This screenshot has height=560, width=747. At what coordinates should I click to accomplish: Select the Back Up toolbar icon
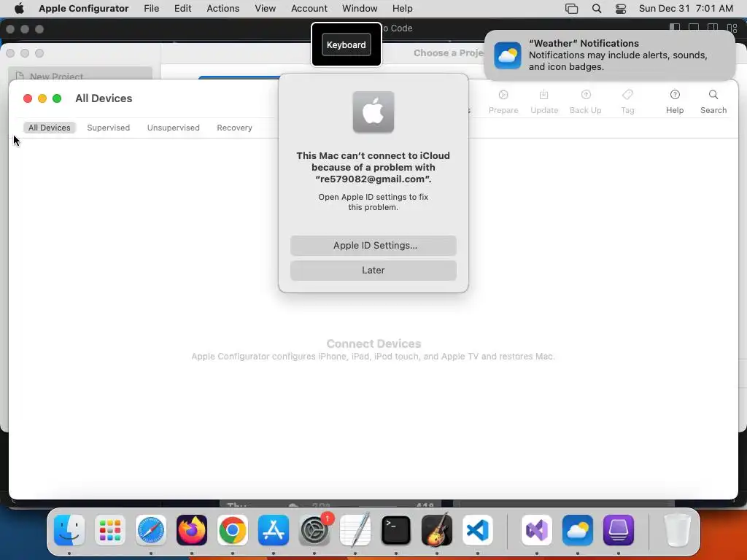coord(586,102)
